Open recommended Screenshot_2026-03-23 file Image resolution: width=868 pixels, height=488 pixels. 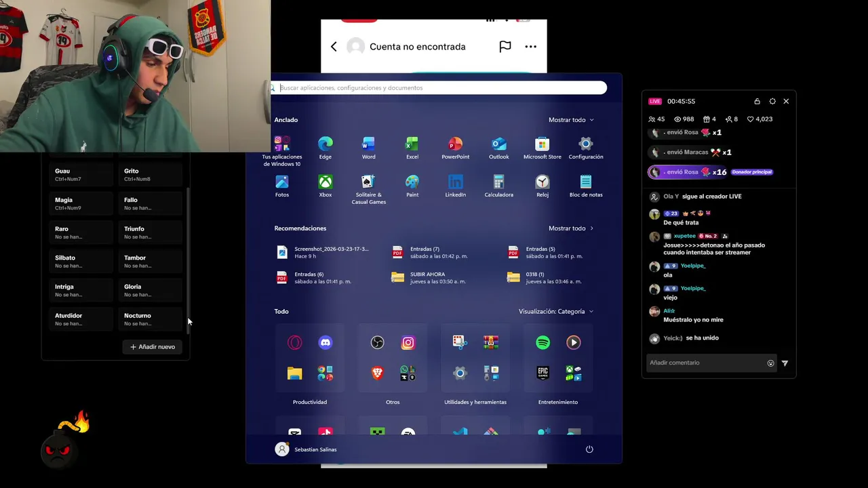pyautogui.click(x=323, y=252)
